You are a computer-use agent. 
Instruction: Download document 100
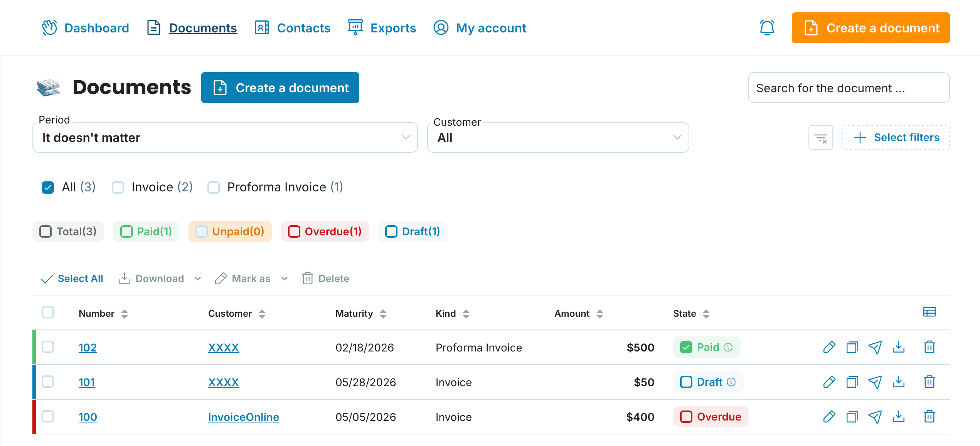tap(898, 417)
